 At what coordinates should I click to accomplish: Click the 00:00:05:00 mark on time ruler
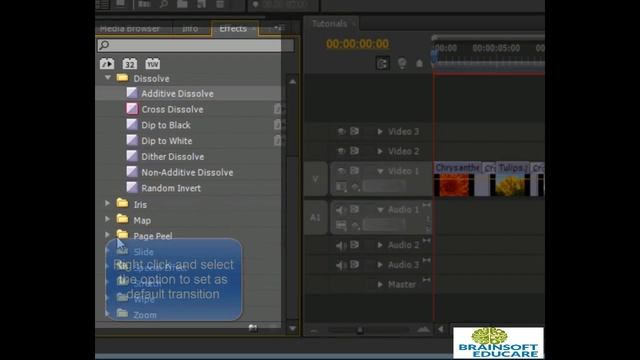click(x=496, y=48)
